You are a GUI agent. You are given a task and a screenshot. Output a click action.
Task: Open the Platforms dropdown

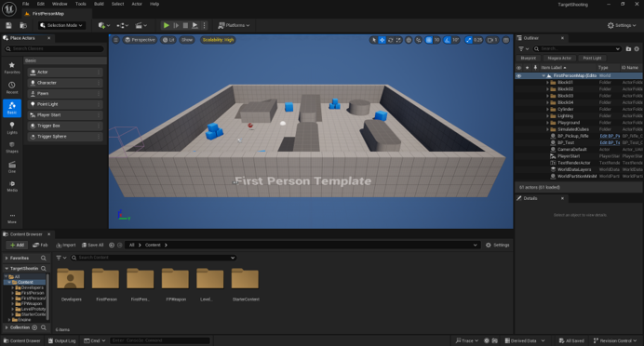pyautogui.click(x=234, y=25)
